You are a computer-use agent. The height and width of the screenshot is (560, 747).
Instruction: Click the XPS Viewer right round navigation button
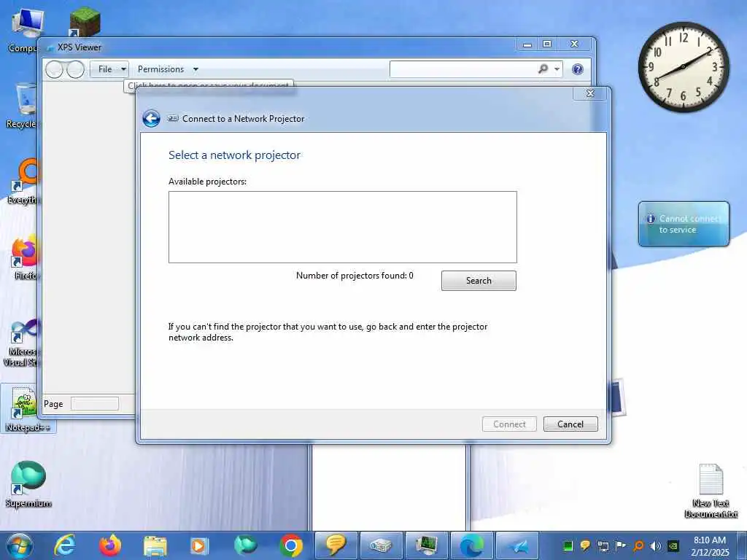(x=75, y=69)
